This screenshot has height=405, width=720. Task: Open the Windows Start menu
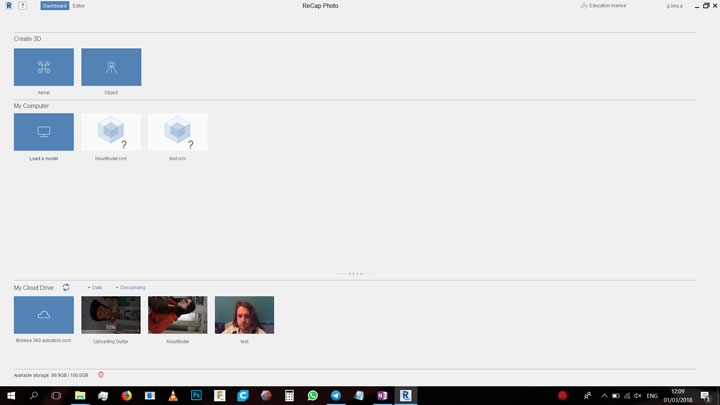coord(11,395)
